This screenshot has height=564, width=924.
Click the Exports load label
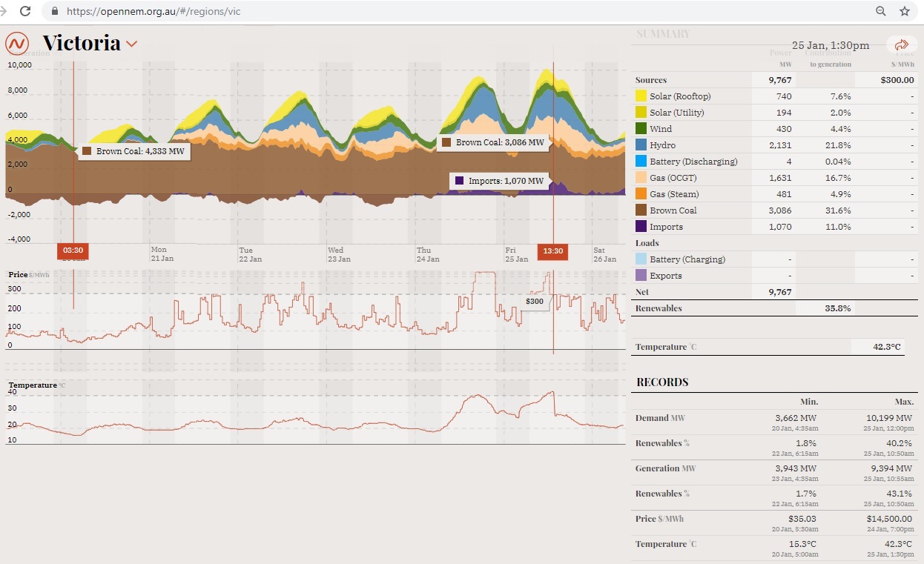tap(666, 276)
